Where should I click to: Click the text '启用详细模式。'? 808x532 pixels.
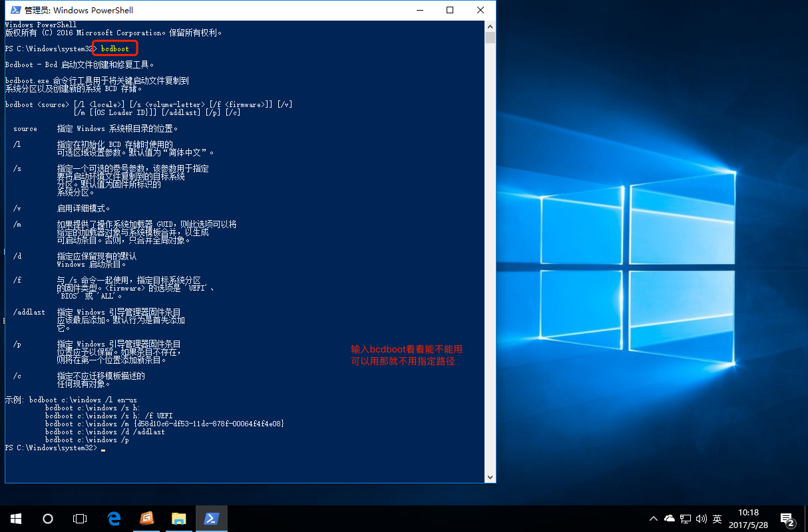click(x=83, y=208)
